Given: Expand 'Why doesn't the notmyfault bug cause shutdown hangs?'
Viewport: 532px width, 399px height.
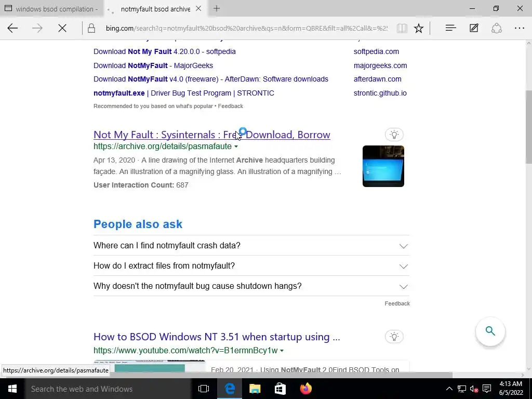Looking at the screenshot, I should click(x=251, y=286).
